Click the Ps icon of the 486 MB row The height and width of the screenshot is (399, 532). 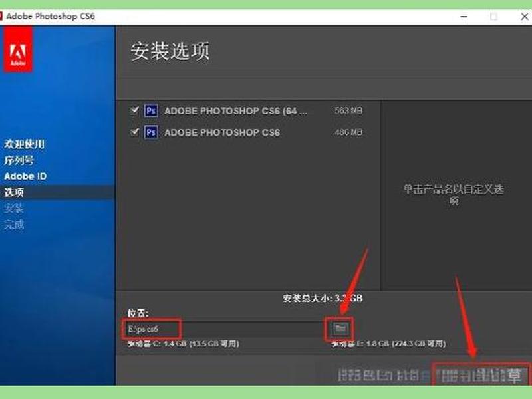(151, 132)
